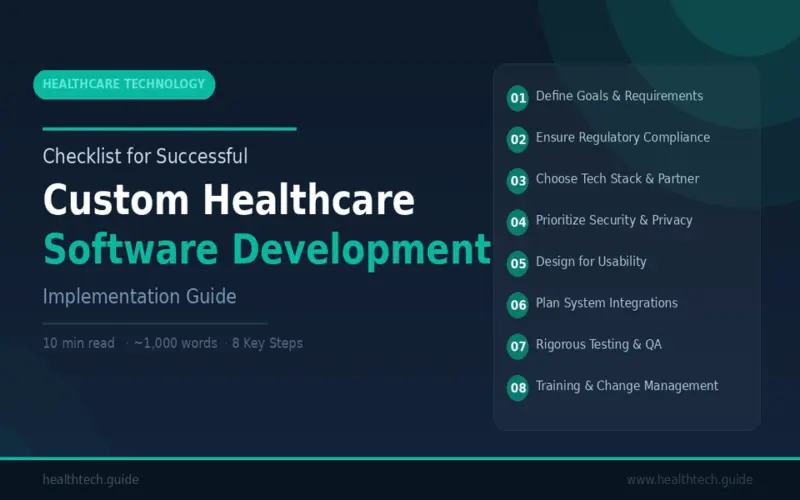The height and width of the screenshot is (500, 800).
Task: Click the Implementation Guide subtitle
Action: pos(139,297)
